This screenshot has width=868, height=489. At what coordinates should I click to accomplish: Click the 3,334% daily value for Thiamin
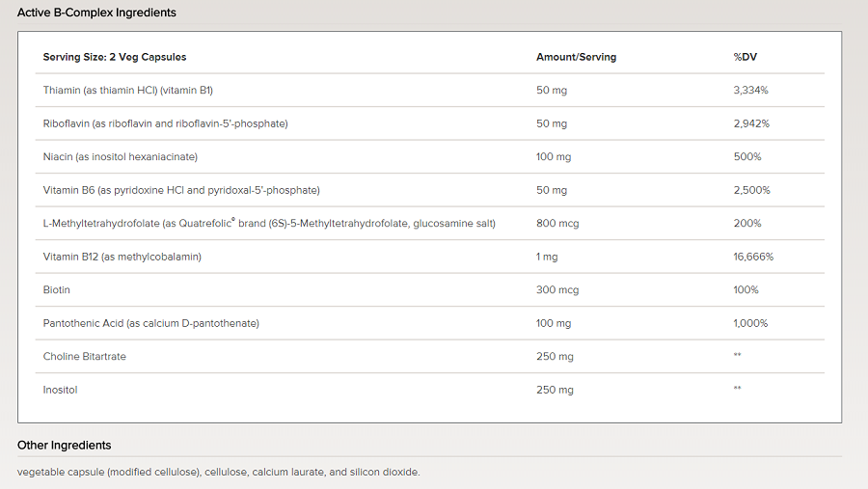pyautogui.click(x=750, y=90)
